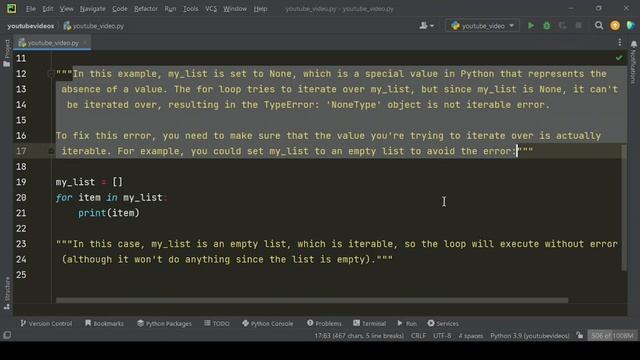The image size is (640, 360).
Task: Open the Terminal tool window
Action: 369,323
